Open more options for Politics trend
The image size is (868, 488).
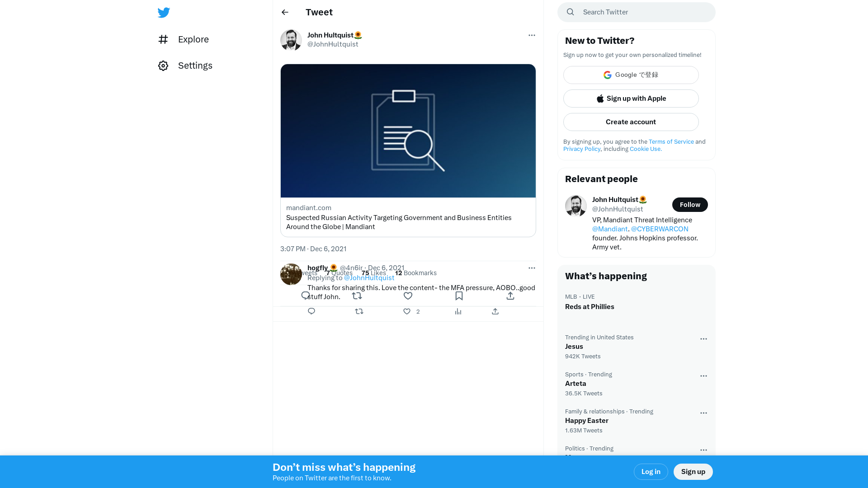(703, 450)
